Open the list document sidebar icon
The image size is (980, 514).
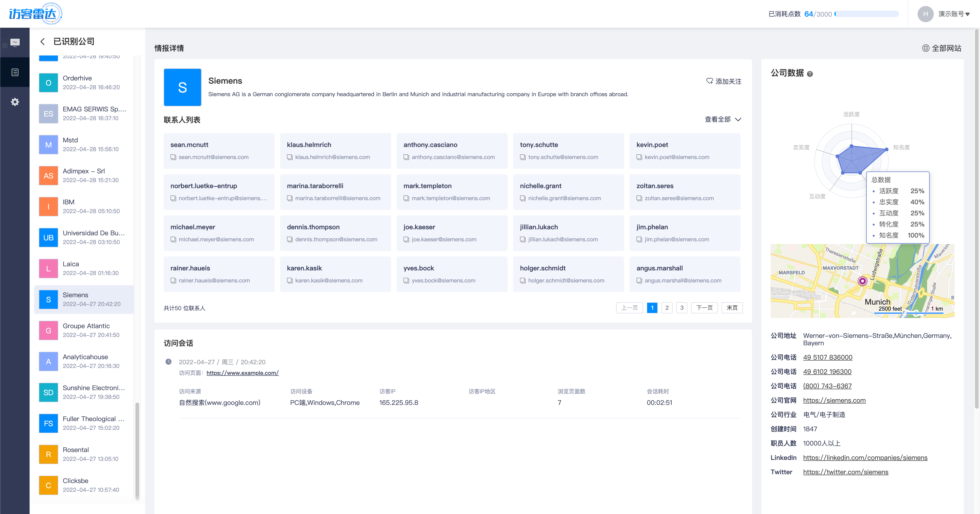(x=15, y=72)
